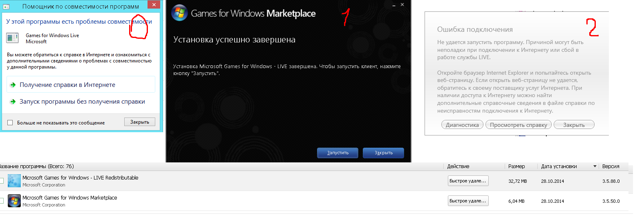
Task: Click the sort arrow next to Дата установки
Action: click(x=595, y=166)
